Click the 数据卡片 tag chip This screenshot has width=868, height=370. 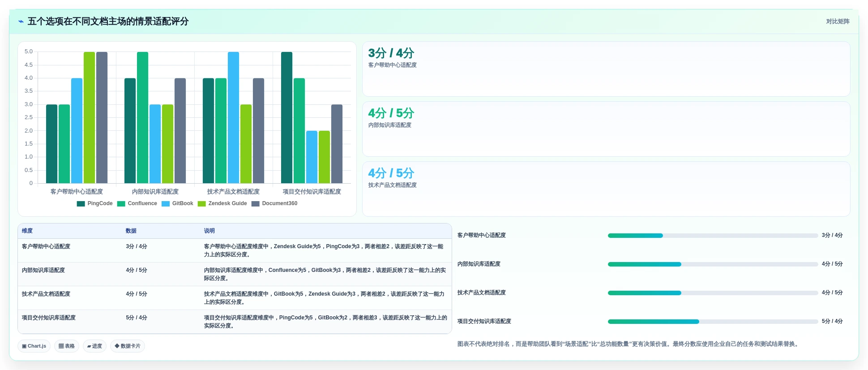(128, 346)
